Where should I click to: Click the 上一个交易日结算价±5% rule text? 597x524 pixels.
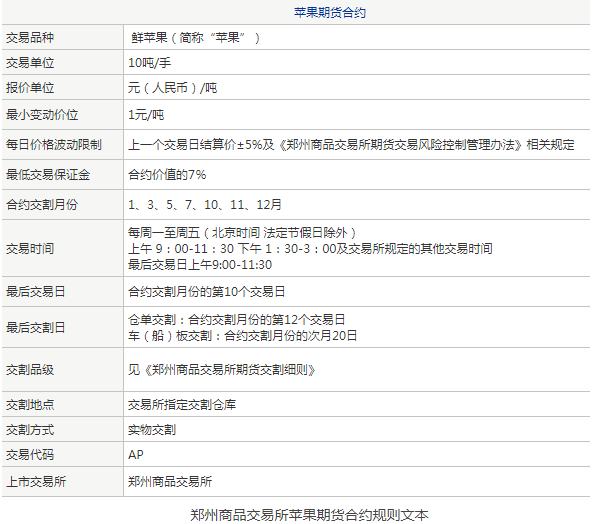(x=351, y=145)
